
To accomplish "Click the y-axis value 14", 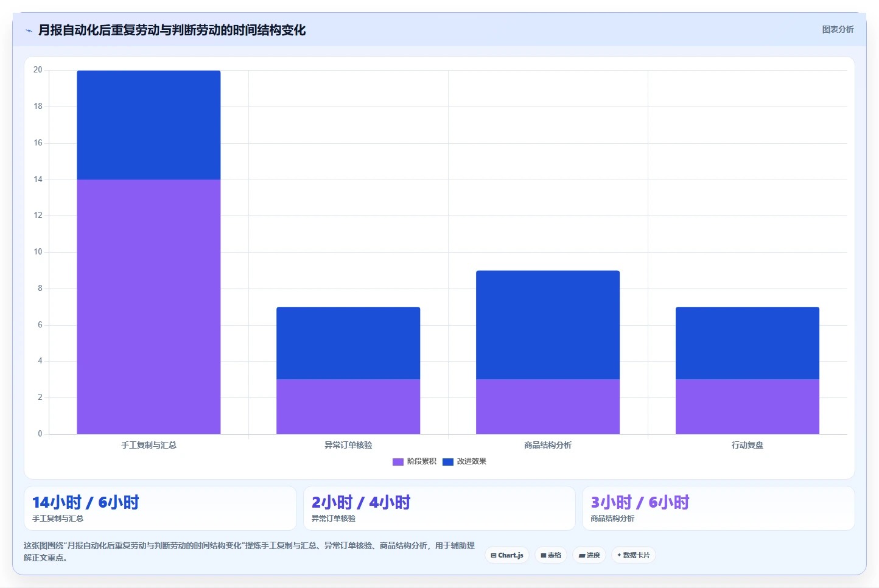I will point(38,180).
